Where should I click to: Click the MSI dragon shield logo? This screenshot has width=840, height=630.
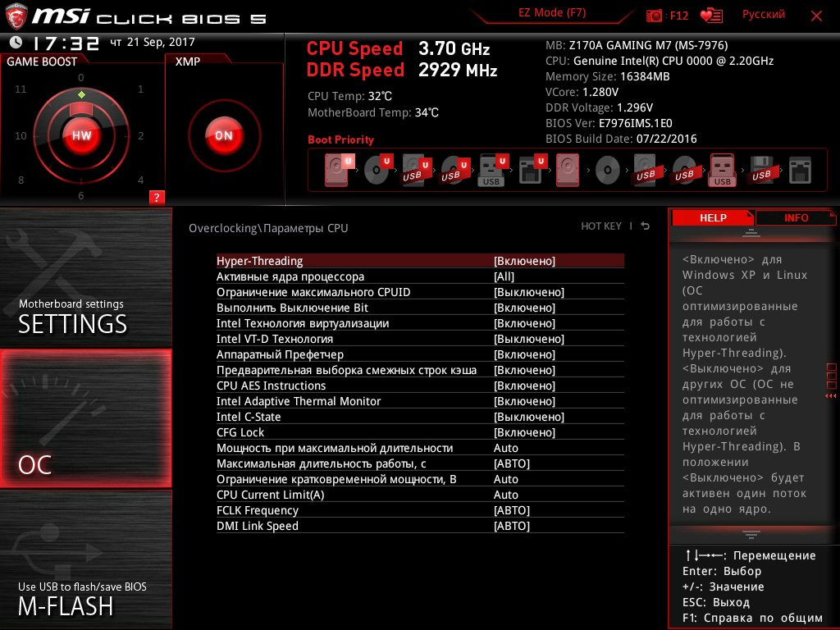point(16,16)
